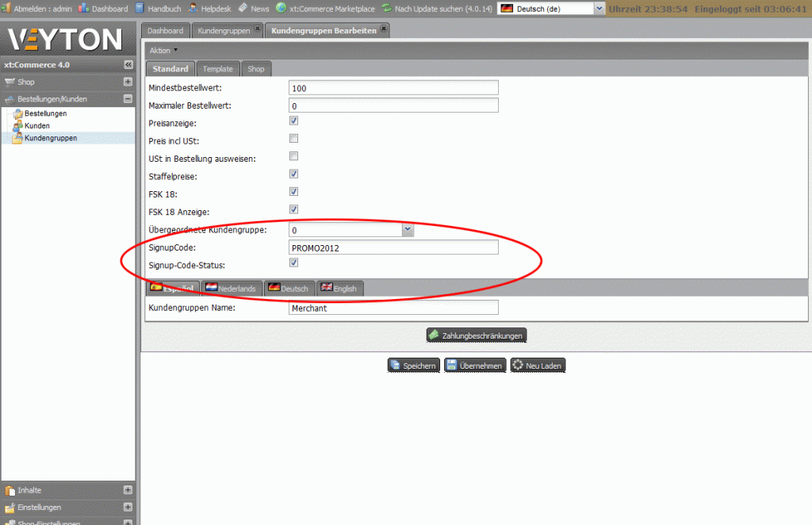Open the Handbuch manual icon

tap(140, 9)
